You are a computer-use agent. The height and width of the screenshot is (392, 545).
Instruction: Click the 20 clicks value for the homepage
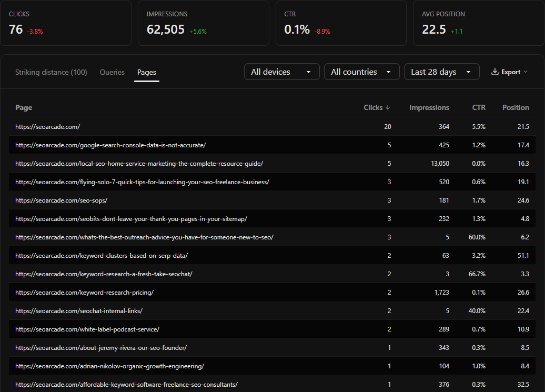(x=388, y=127)
